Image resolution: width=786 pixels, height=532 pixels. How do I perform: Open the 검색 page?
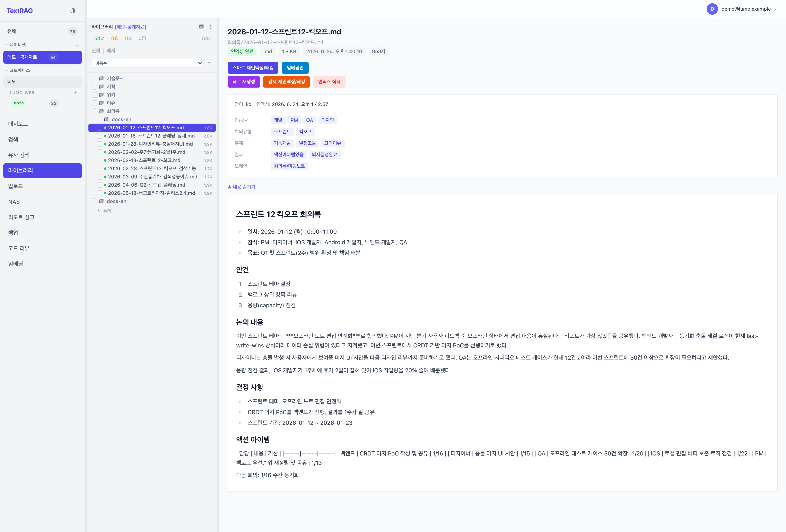43,139
